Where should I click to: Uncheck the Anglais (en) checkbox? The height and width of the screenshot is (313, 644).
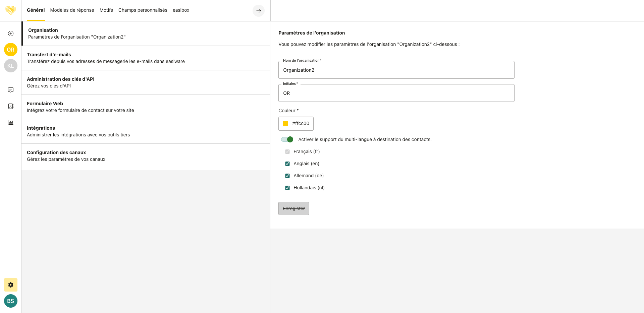(287, 164)
